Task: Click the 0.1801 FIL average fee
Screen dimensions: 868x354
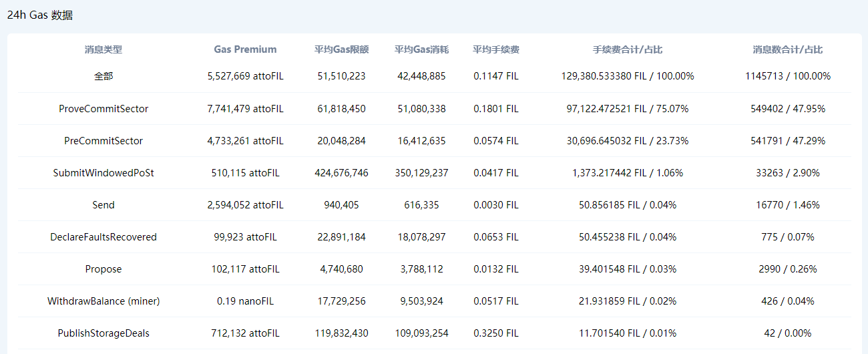Action: point(496,108)
